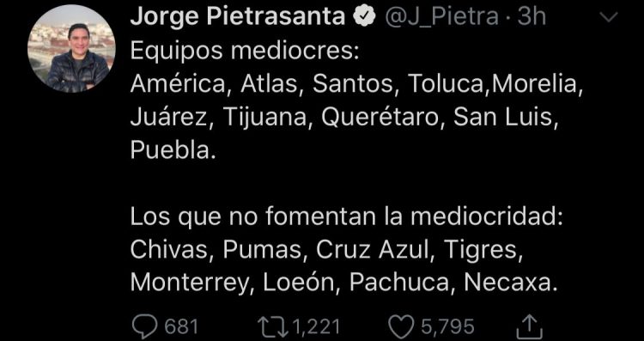Reply using the speech bubble icon
Screen dimensions: 644x341
[144, 326]
